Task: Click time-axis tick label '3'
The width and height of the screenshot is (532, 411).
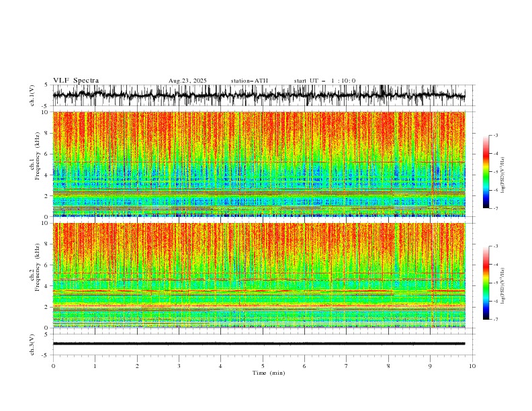Action: pos(179,366)
